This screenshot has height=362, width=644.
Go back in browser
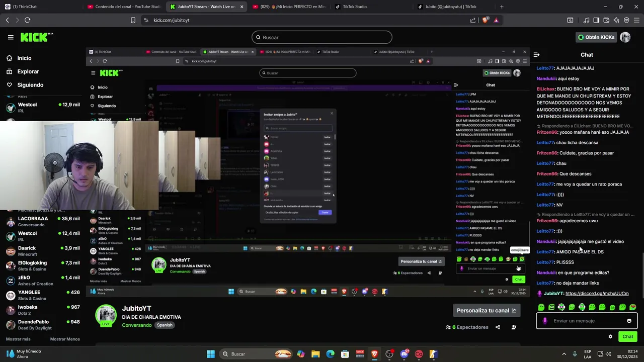pyautogui.click(x=7, y=20)
